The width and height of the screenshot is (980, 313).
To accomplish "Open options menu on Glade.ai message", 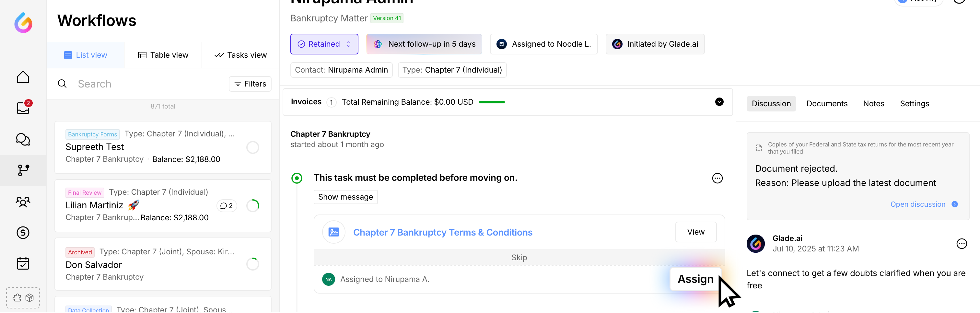I will click(961, 244).
